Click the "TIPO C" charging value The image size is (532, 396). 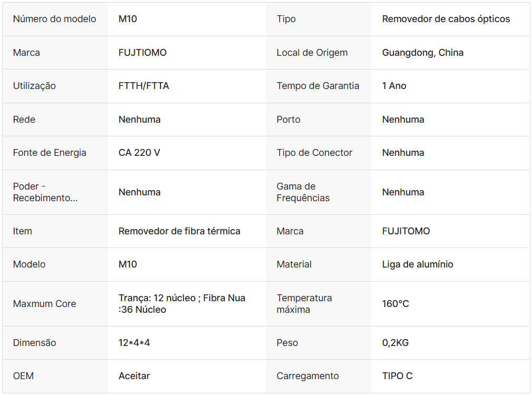click(x=397, y=376)
